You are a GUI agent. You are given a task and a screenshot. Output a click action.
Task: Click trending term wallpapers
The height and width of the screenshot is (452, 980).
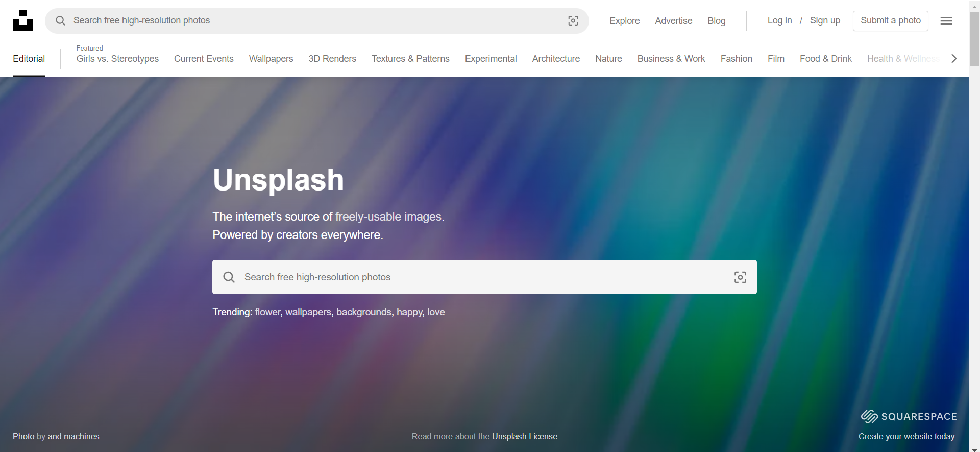coord(308,312)
